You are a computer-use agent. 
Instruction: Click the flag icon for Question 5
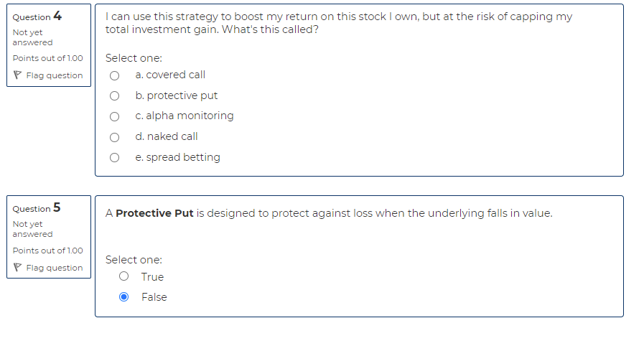point(17,268)
